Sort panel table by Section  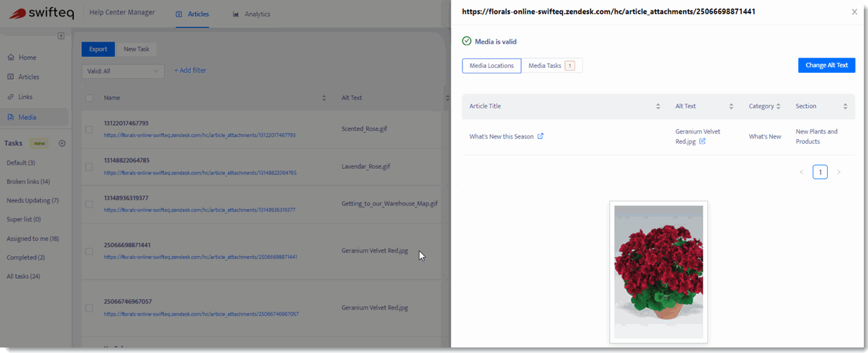pos(845,107)
